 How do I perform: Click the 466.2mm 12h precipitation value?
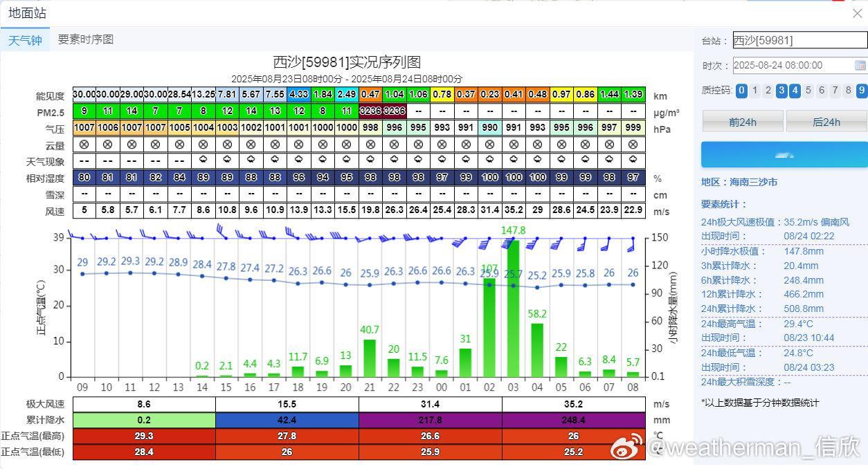(x=804, y=295)
